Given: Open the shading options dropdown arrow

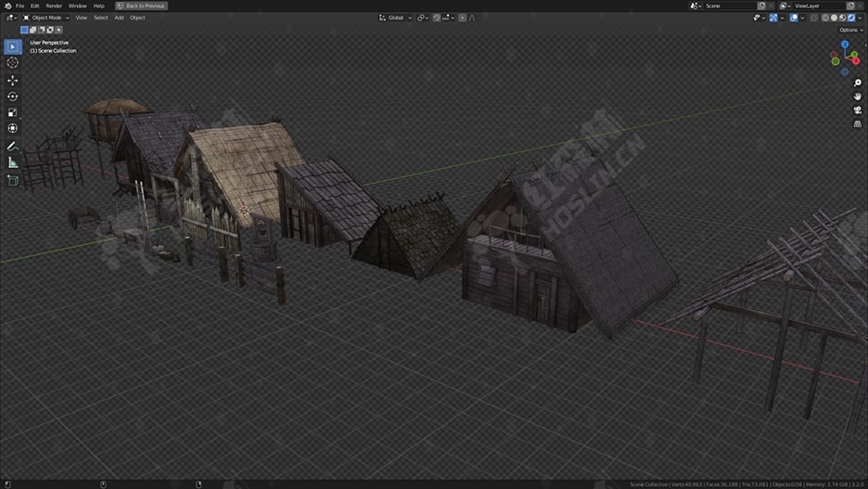Looking at the screenshot, I should 860,18.
